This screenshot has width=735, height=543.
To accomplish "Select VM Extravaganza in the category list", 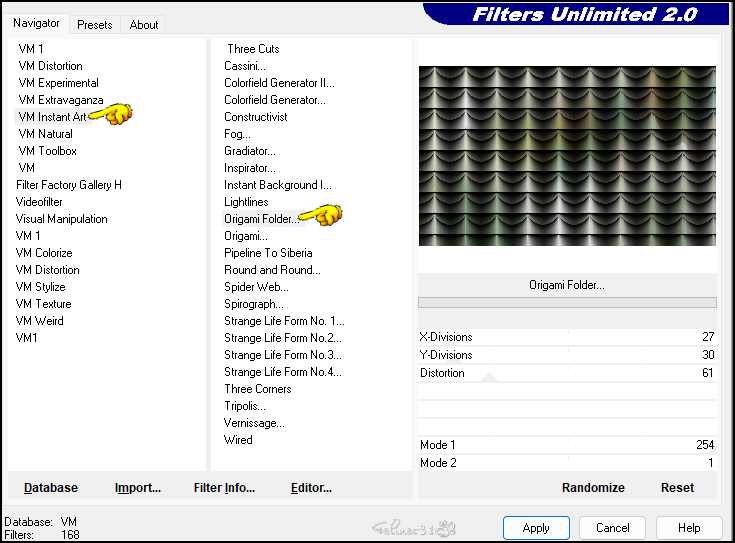I will (60, 100).
